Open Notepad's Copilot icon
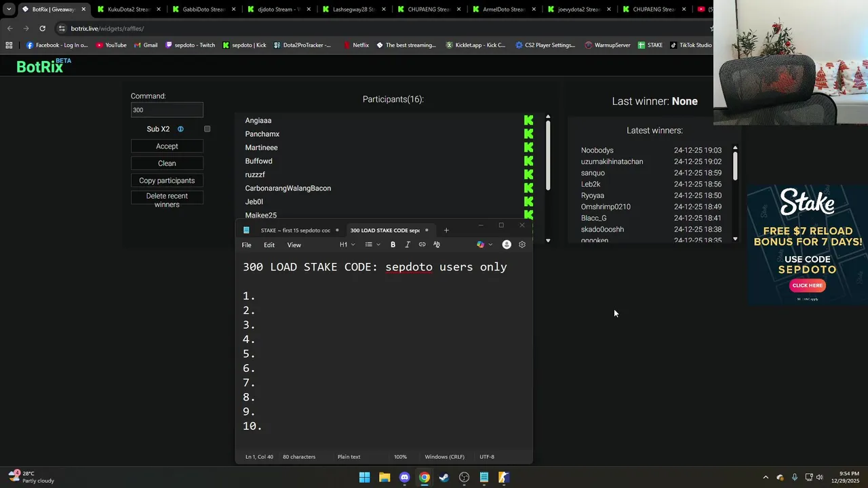 click(480, 245)
